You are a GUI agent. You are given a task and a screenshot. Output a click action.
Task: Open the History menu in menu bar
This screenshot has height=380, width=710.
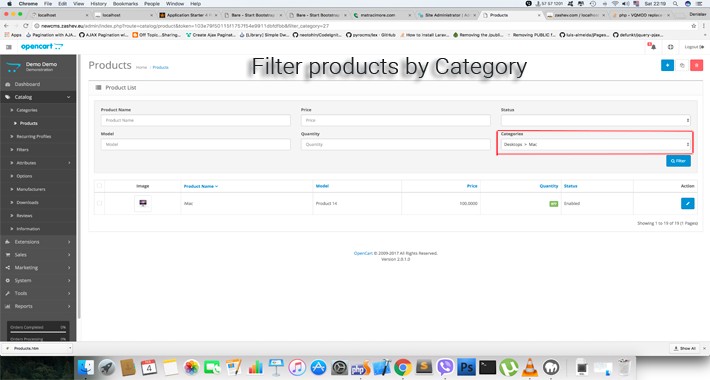tap(98, 4)
